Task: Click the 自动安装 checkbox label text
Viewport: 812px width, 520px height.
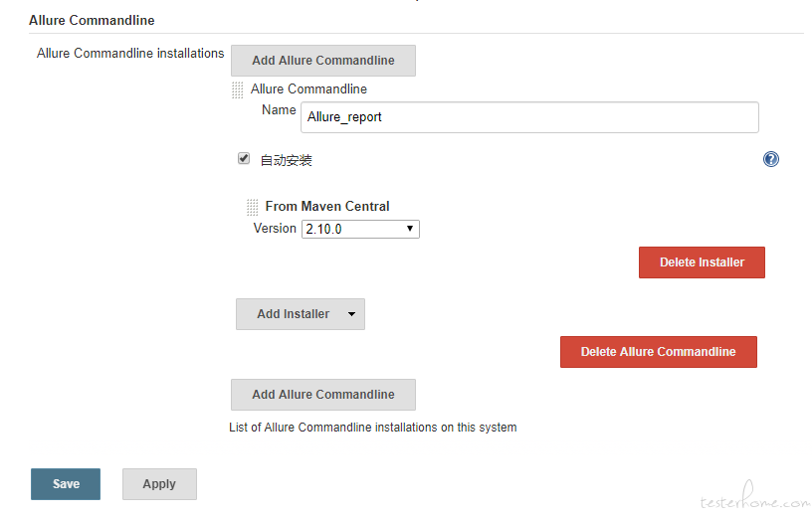Action: [x=286, y=160]
